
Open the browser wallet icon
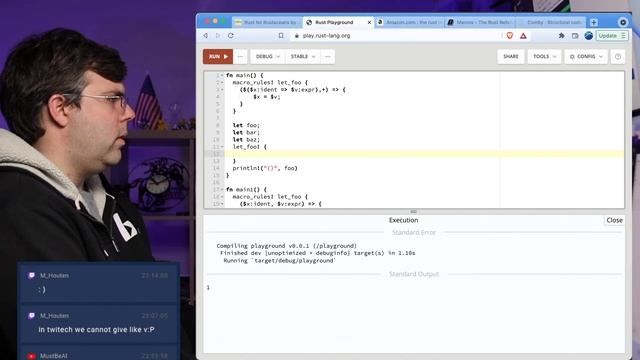(x=575, y=36)
